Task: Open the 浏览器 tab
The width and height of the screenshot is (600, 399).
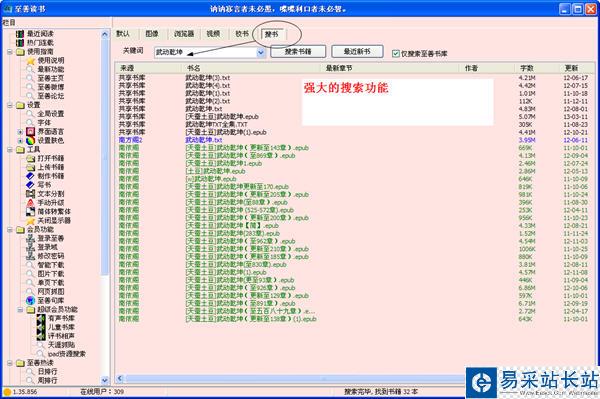Action: 184,34
